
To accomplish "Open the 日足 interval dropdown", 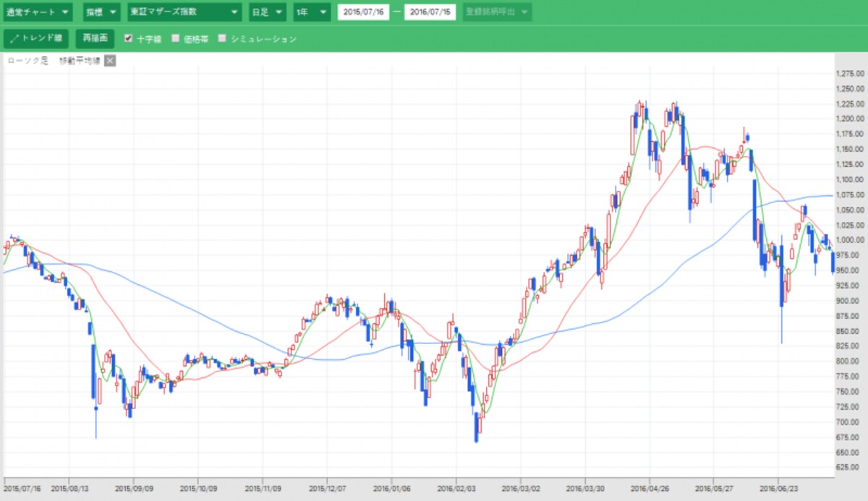I will tap(268, 12).
